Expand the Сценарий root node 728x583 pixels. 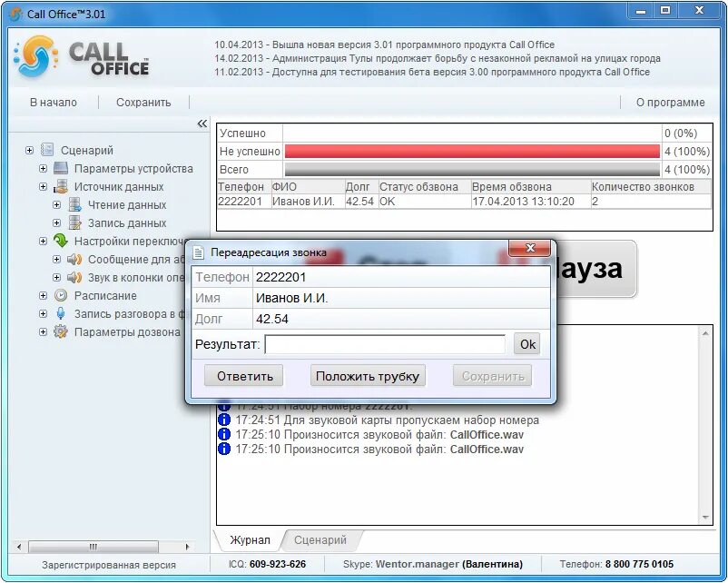(29, 150)
